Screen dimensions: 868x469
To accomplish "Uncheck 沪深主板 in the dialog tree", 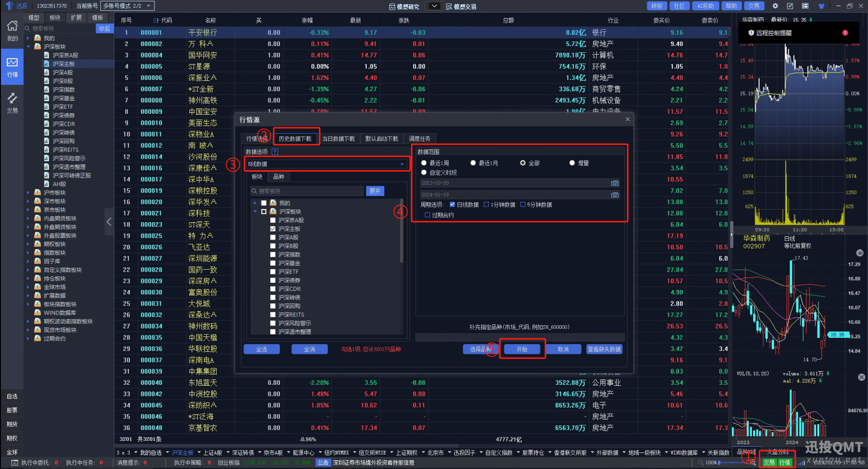I will (x=273, y=229).
